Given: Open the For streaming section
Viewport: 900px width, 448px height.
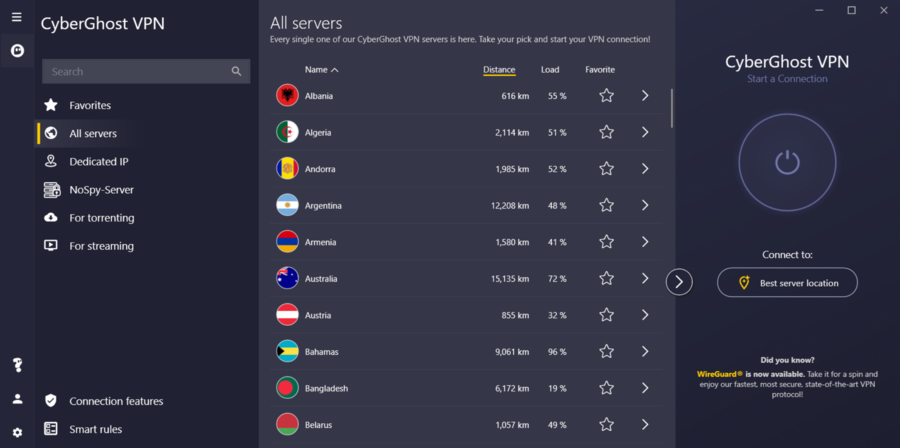Looking at the screenshot, I should [101, 246].
